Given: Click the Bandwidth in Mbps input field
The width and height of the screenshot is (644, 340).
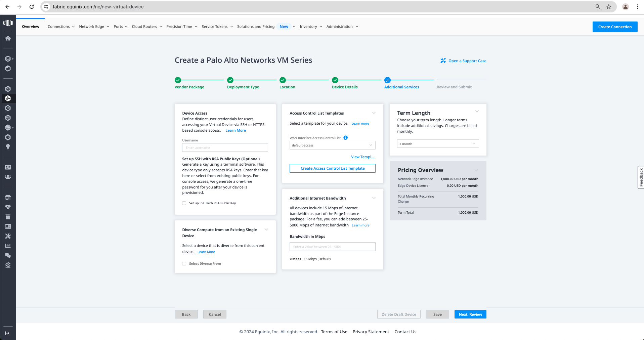Looking at the screenshot, I should (x=333, y=247).
